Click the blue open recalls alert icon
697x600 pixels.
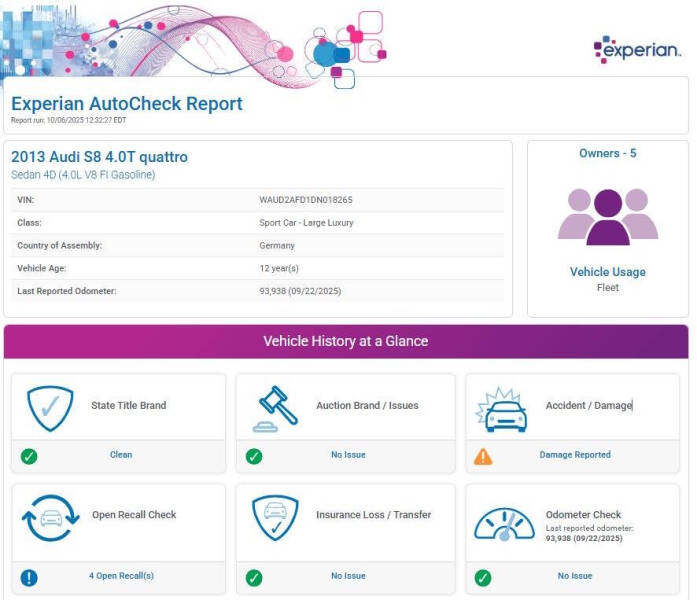pos(29,577)
